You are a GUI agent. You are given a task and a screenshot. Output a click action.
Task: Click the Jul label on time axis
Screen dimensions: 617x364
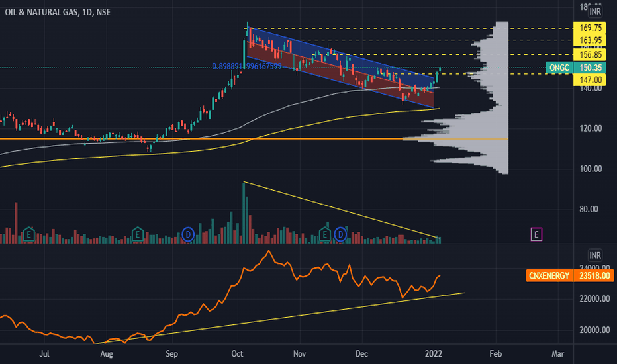click(x=44, y=354)
